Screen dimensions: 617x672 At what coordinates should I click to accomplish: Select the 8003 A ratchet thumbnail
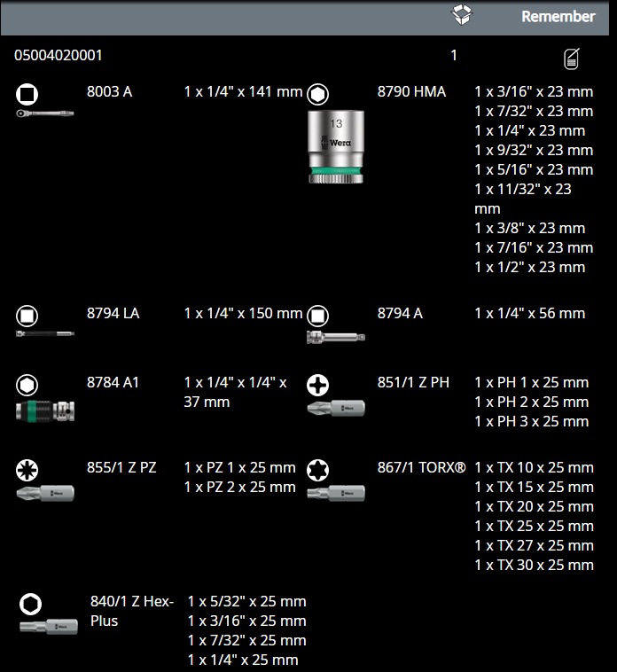(44, 113)
